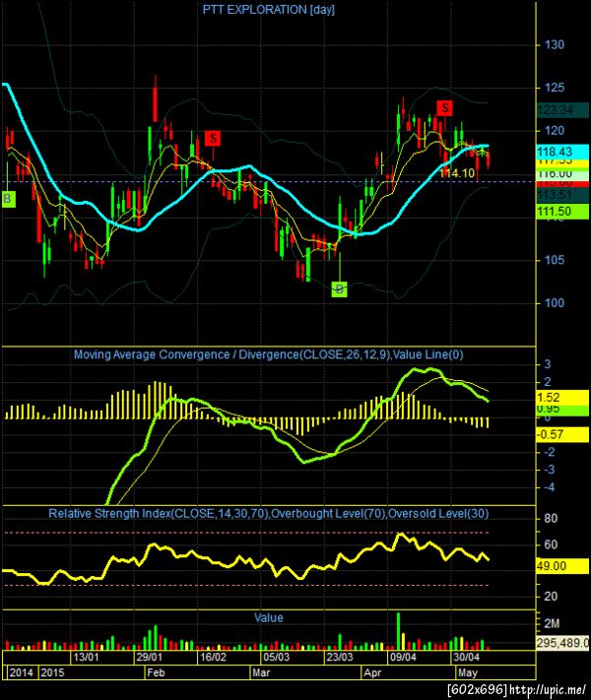This screenshot has width=591, height=700.
Task: Select the 118.43 cyan price label
Action: coord(562,152)
